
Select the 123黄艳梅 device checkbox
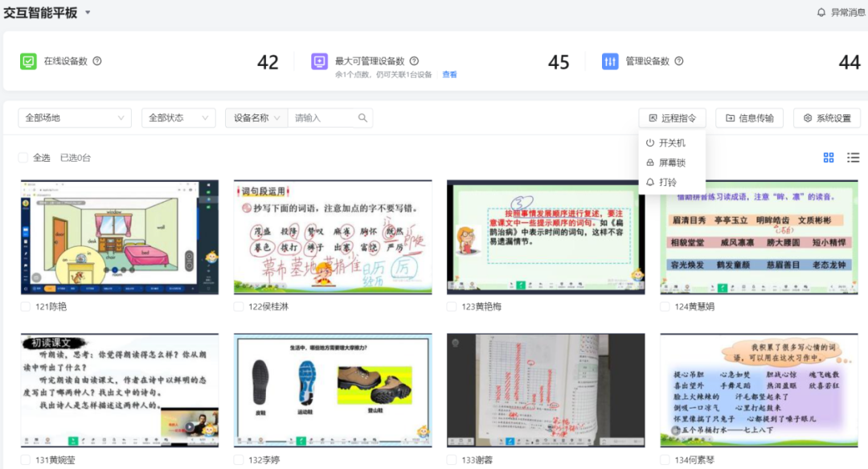pos(452,306)
